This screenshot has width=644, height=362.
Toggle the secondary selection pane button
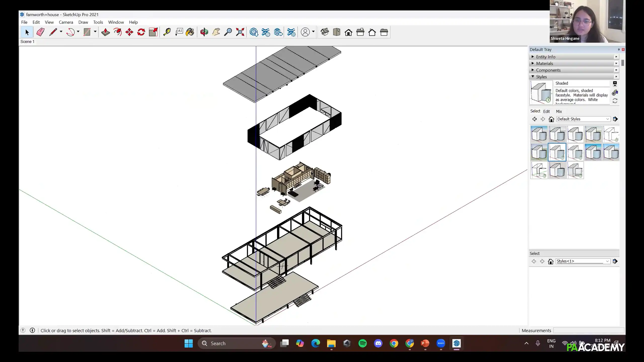pyautogui.click(x=615, y=84)
